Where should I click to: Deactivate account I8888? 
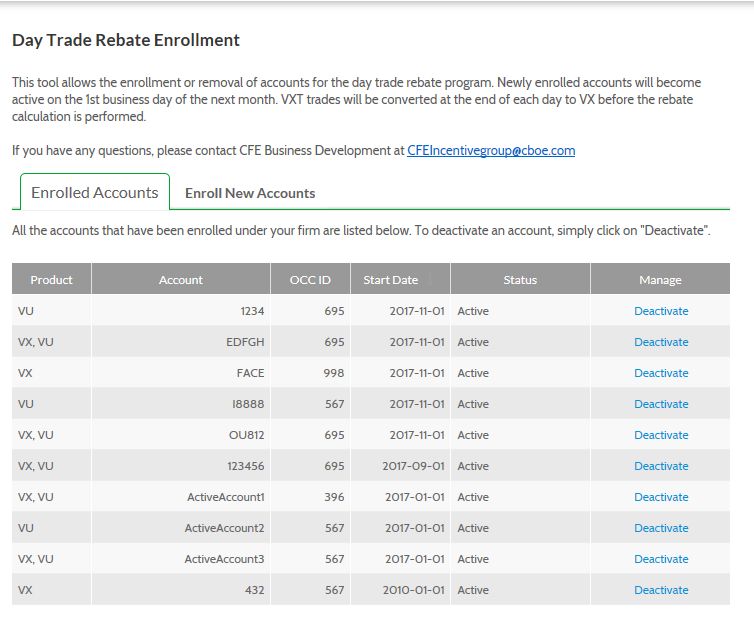[x=661, y=404]
